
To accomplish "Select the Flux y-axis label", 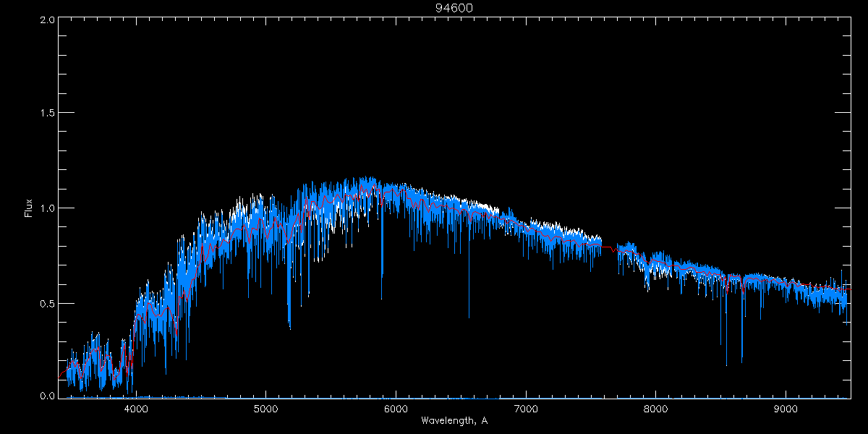I will [x=29, y=208].
